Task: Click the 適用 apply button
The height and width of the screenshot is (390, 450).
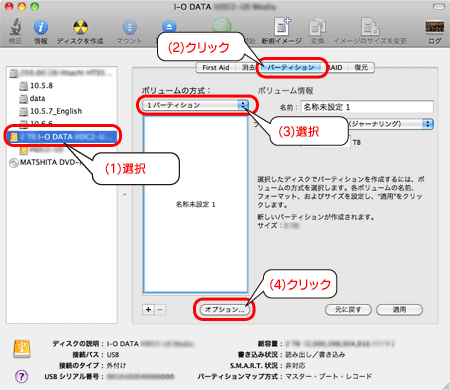Action: click(x=399, y=309)
